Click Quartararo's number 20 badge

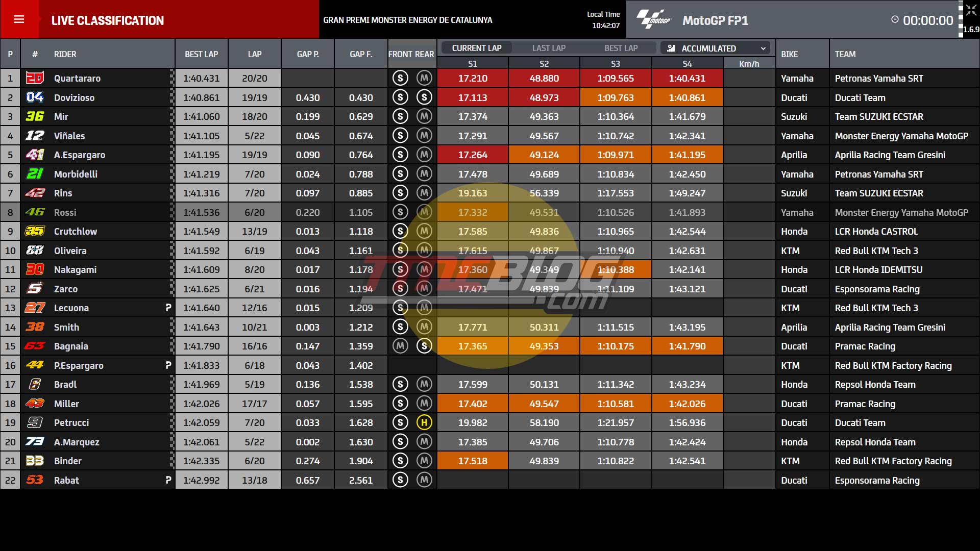pos(35,78)
